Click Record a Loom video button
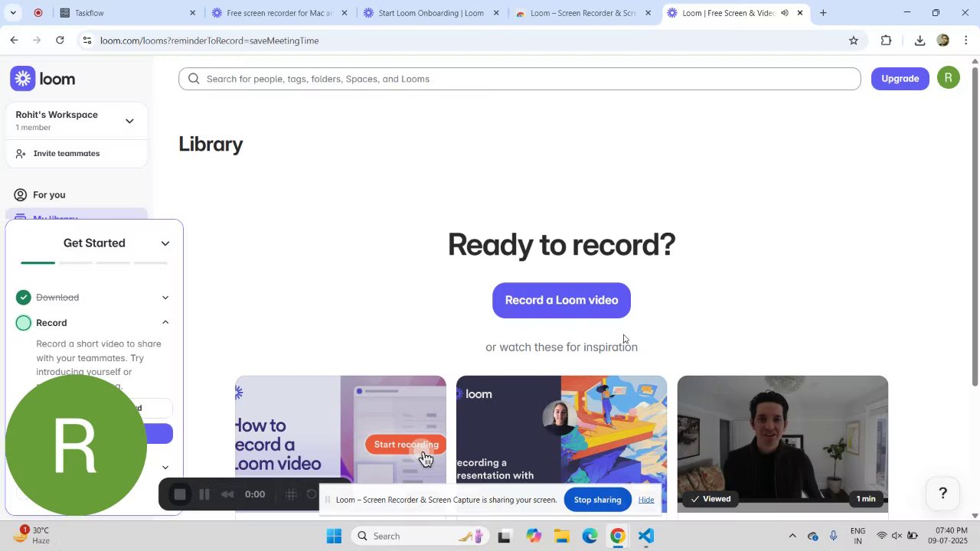The image size is (980, 551). click(561, 301)
